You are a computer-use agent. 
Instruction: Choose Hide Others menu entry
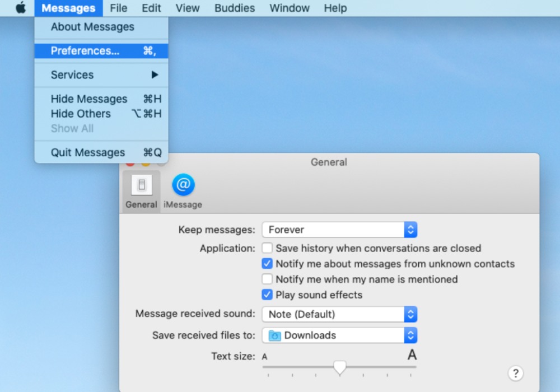(101, 114)
